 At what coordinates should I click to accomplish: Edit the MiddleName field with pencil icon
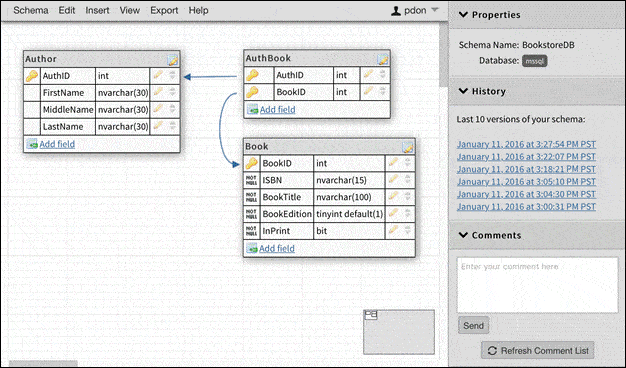coord(158,109)
